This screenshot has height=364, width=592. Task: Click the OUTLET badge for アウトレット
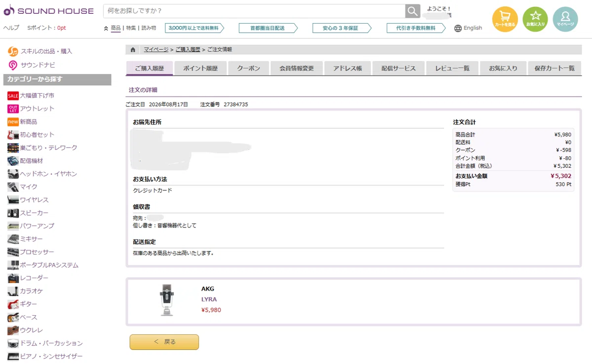(13, 109)
